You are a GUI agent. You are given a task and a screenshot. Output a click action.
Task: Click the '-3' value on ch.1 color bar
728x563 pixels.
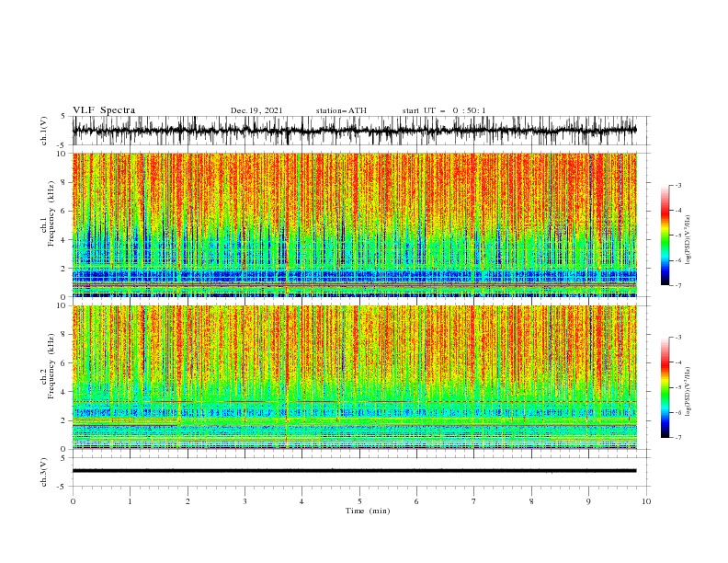677,185
